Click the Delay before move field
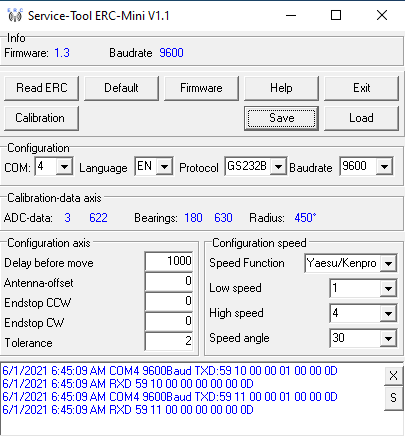This screenshot has width=405, height=436. [169, 261]
